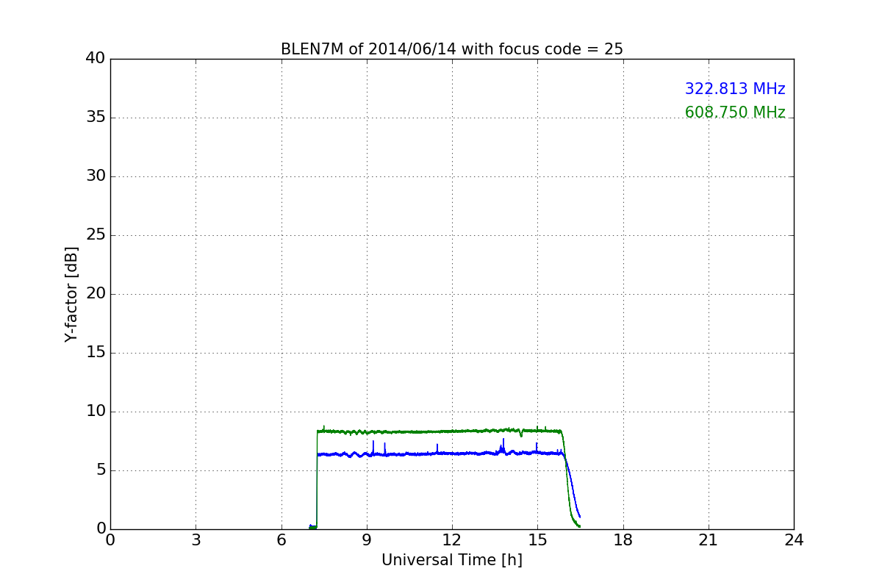Click x-axis tick label "12"

(x=452, y=540)
